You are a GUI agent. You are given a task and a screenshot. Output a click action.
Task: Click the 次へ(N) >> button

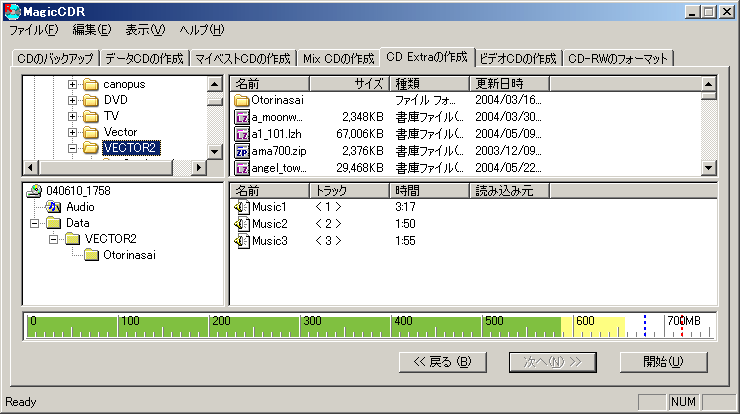coord(553,362)
